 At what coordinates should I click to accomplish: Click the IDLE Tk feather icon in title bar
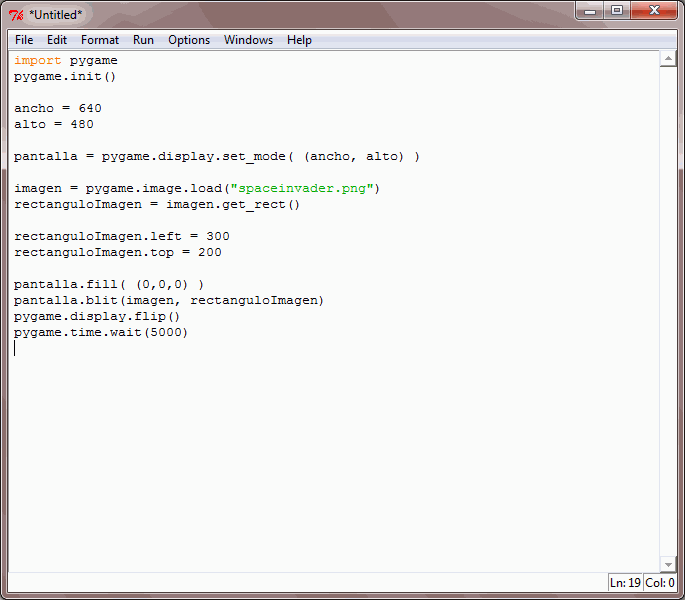click(16, 15)
